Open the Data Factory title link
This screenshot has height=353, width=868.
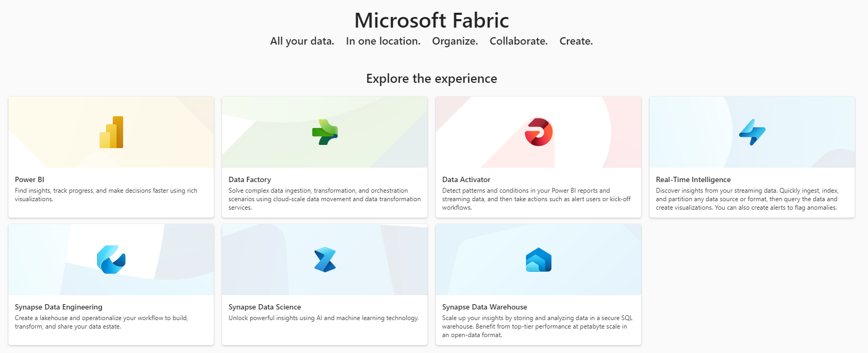click(x=250, y=179)
